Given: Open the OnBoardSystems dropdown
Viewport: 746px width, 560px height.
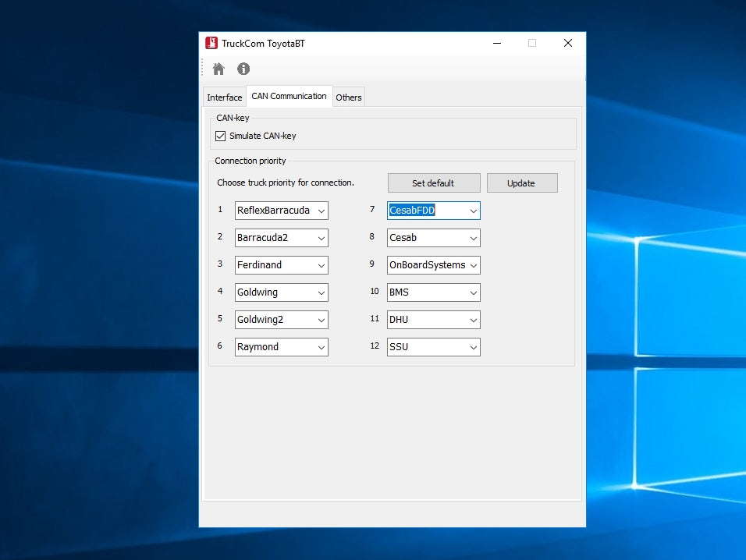Looking at the screenshot, I should point(473,265).
